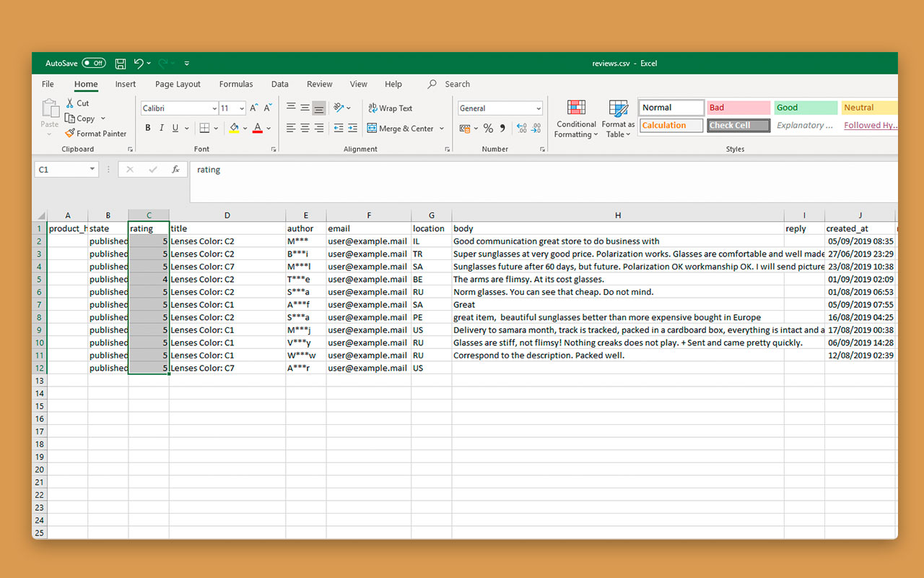Image resolution: width=924 pixels, height=578 pixels.
Task: Click Align Right icon
Action: coord(319,128)
